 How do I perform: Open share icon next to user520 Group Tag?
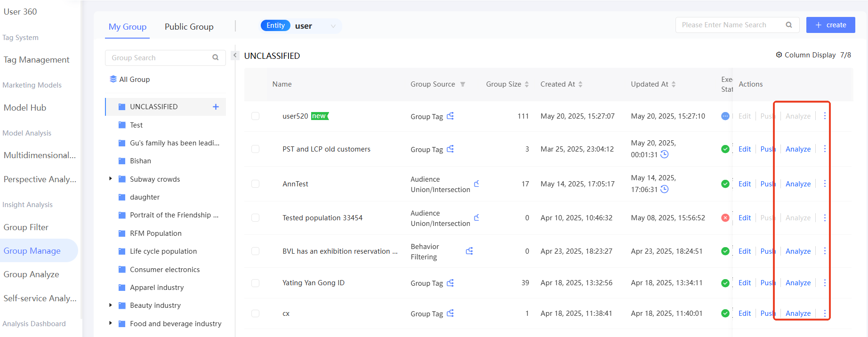point(450,116)
